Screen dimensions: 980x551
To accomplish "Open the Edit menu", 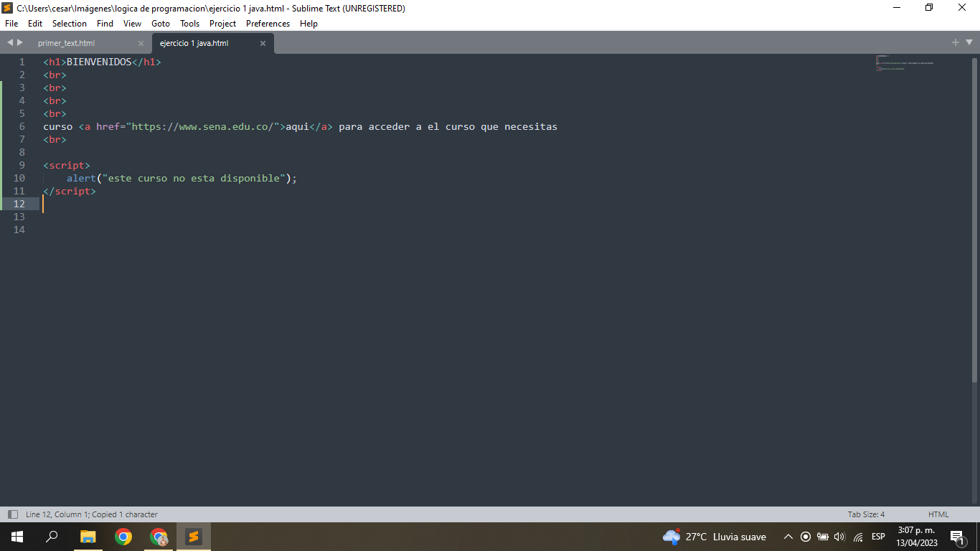I will 35,24.
